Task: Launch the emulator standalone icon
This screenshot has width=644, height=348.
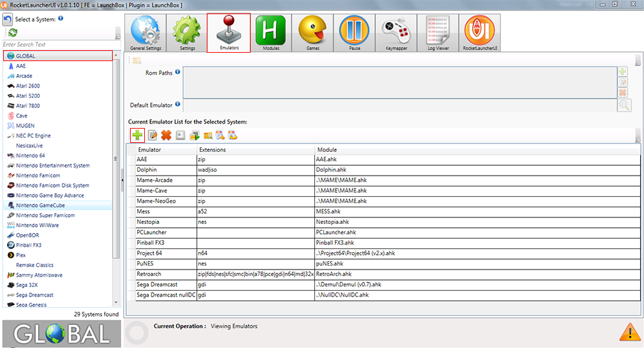Action: [194, 135]
